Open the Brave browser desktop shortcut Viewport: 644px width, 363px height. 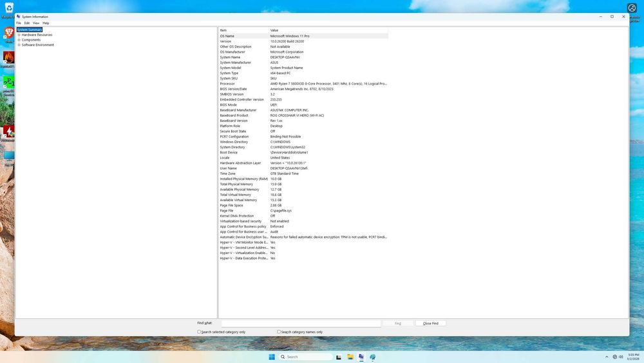click(x=8, y=33)
